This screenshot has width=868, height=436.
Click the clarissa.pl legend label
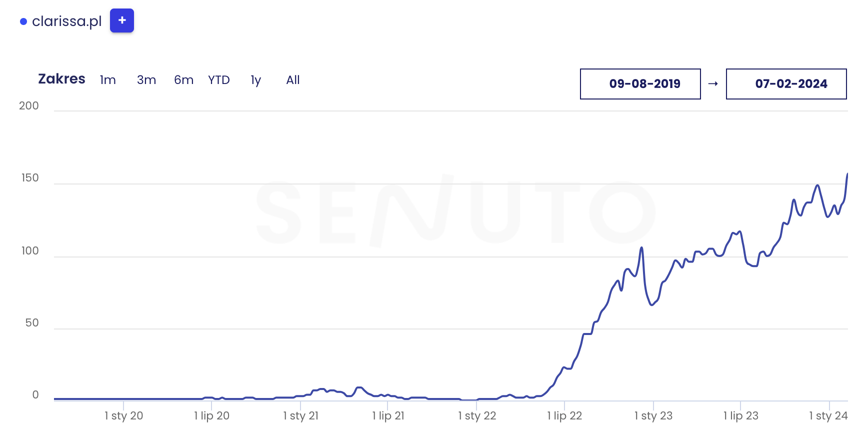(67, 21)
